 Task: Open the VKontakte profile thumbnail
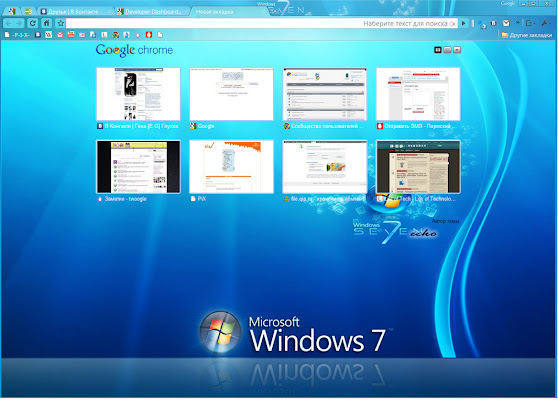138,94
